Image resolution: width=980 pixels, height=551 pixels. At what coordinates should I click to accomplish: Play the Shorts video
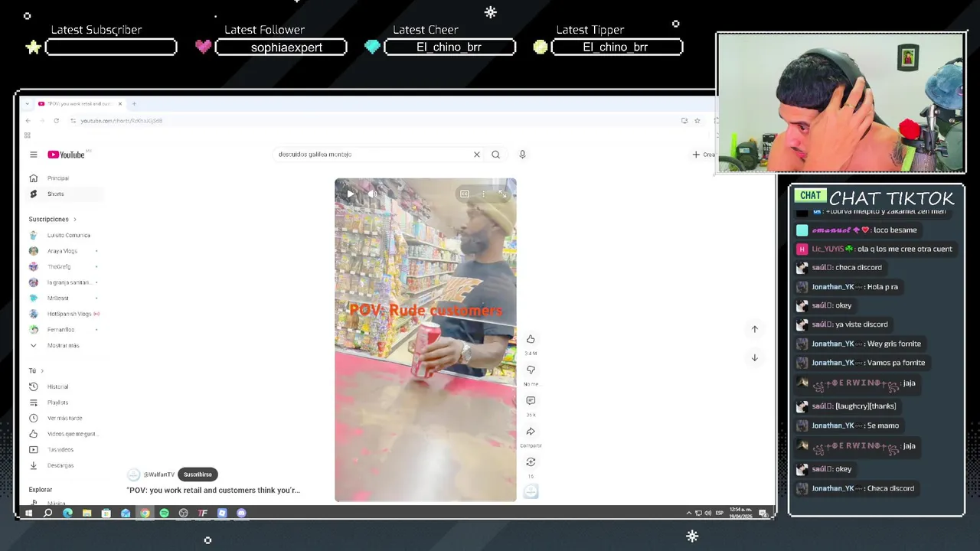pos(350,194)
